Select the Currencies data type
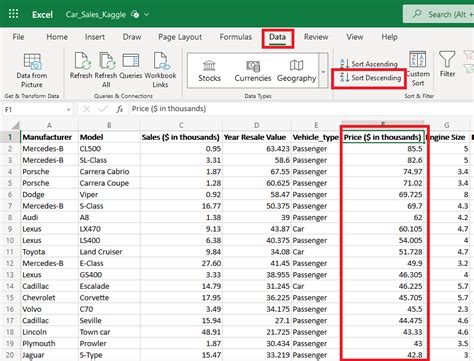This screenshot has height=361, width=474. click(x=253, y=71)
